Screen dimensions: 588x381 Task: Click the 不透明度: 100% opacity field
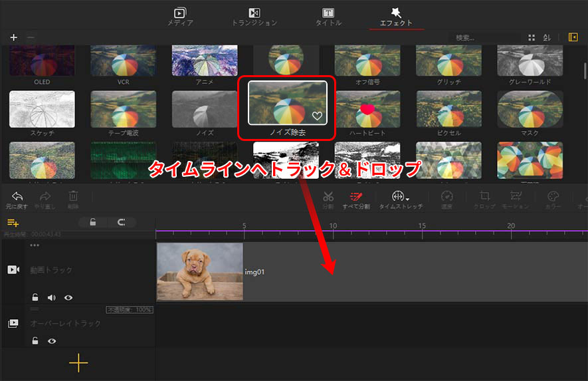(x=130, y=310)
